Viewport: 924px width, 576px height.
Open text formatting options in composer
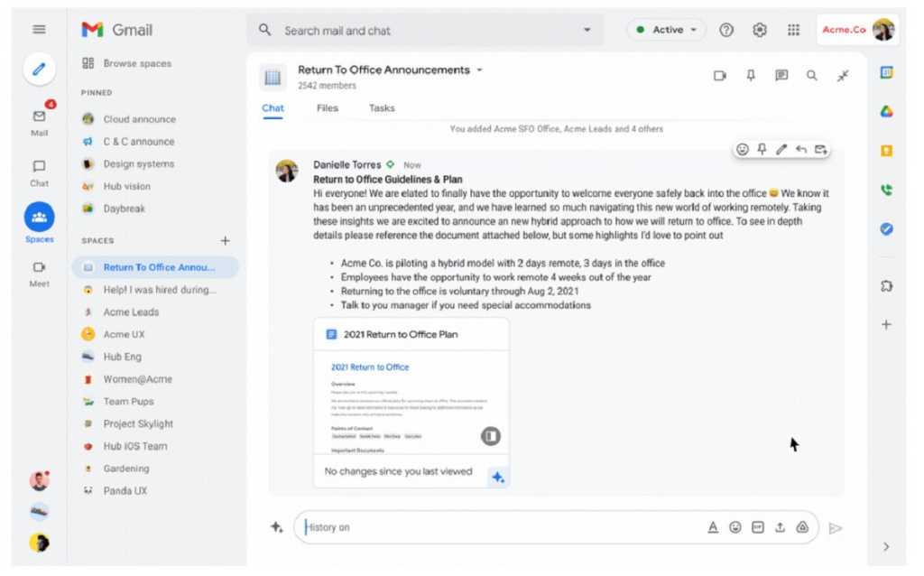tap(713, 527)
